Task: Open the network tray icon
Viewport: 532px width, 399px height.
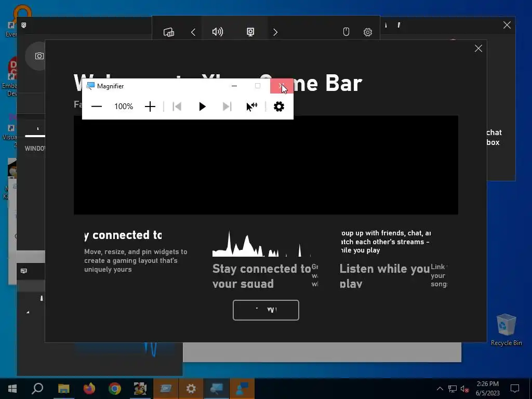Action: pos(453,389)
